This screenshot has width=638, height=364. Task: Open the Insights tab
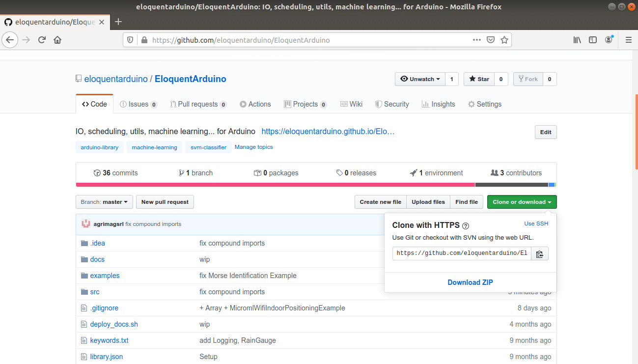point(439,104)
